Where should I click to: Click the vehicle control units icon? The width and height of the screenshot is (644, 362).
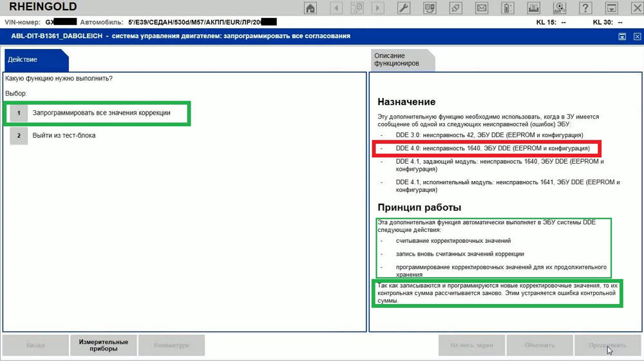[430, 8]
